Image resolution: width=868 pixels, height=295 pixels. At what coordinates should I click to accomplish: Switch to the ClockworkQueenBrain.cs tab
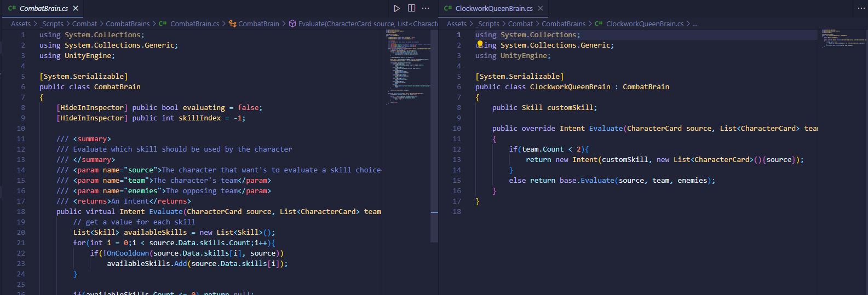[x=493, y=8]
